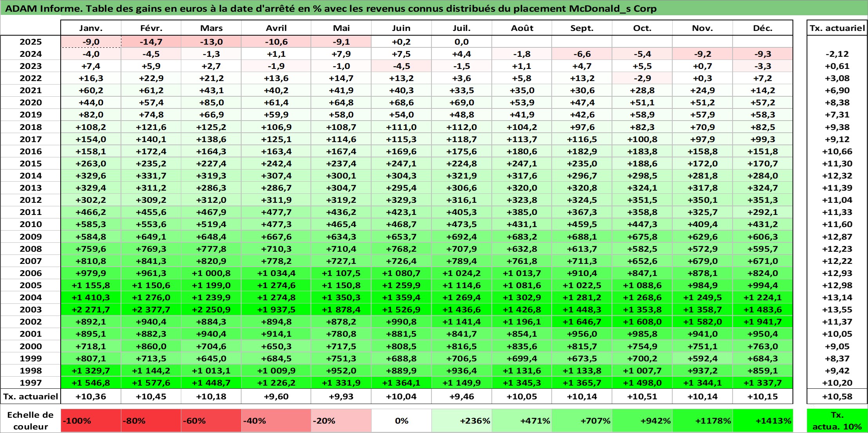Select the +942% color scale cell

click(642, 421)
